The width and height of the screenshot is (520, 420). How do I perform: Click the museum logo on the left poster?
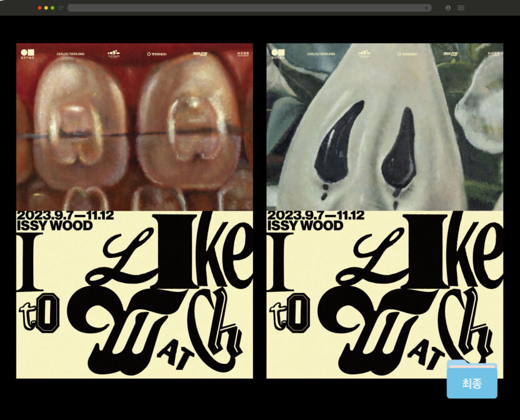(x=27, y=54)
